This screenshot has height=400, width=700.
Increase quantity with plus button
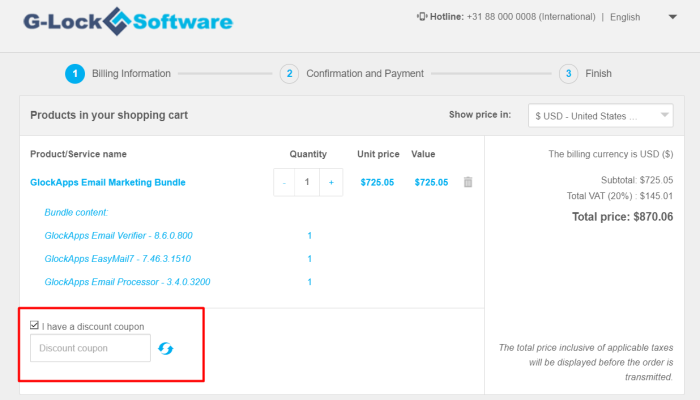tap(331, 182)
